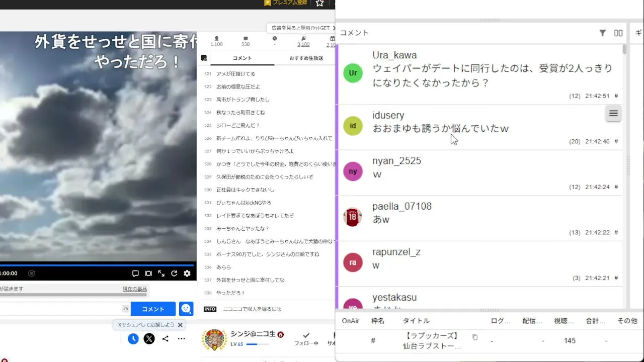The height and width of the screenshot is (362, 644).
Task: Dismiss the Xでシェアして応援しよう tooltip
Action: 180,325
